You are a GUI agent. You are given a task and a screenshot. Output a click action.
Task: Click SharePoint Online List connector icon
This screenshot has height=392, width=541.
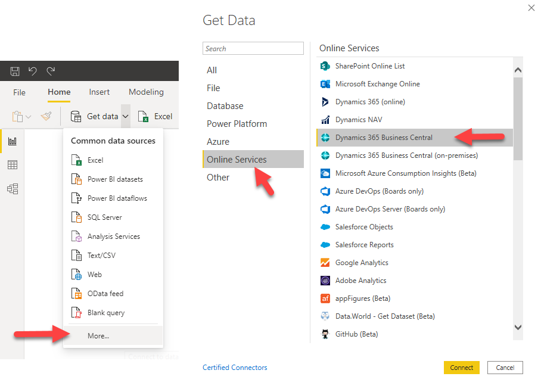pos(325,66)
